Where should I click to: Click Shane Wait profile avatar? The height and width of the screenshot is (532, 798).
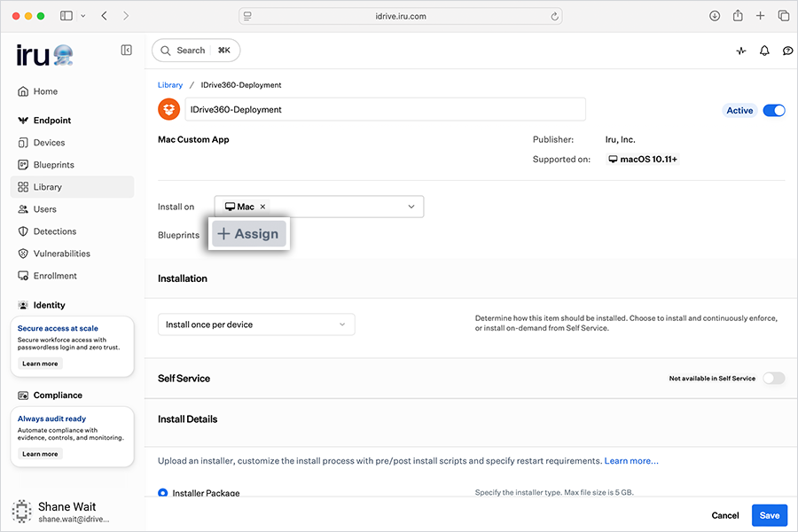coord(22,511)
